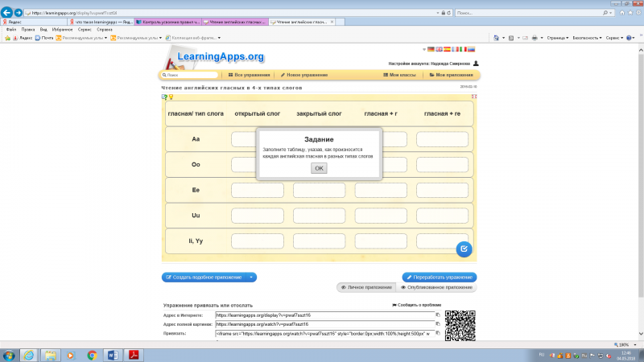Copy the fullscreen address with its copy icon
This screenshot has width=644, height=362.
tap(438, 324)
